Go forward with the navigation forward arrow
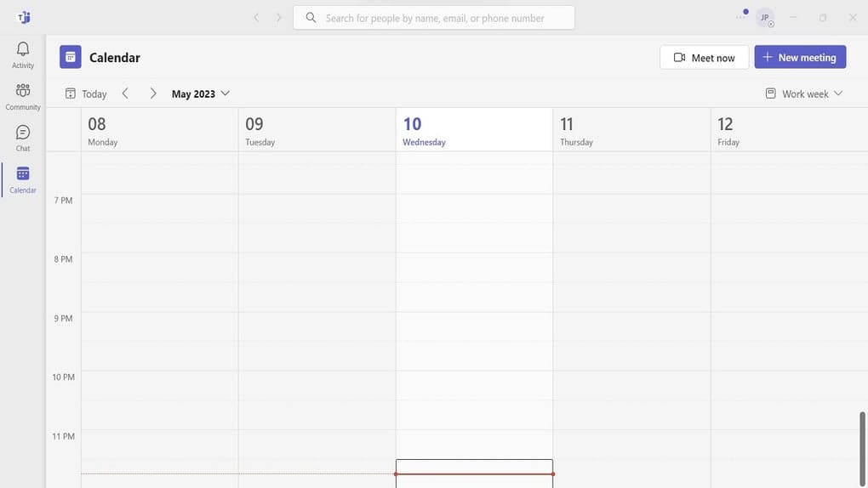The height and width of the screenshot is (488, 868). pos(278,18)
